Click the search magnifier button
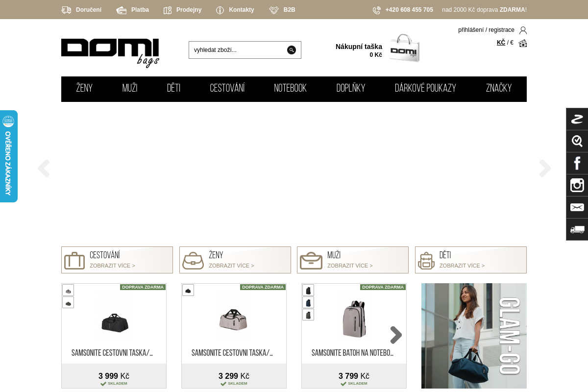This screenshot has width=588, height=392. pyautogui.click(x=292, y=50)
